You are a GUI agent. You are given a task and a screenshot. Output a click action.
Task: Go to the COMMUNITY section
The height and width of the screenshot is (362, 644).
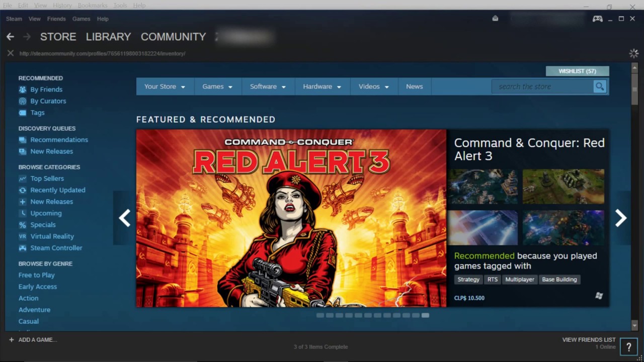pyautogui.click(x=173, y=37)
